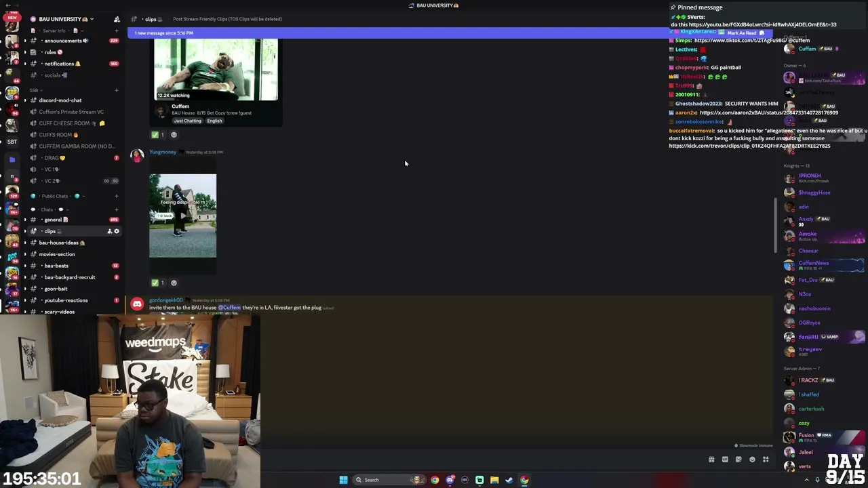The height and width of the screenshot is (488, 868).
Task: Add channel to the Server Info category
Action: pyautogui.click(x=117, y=30)
